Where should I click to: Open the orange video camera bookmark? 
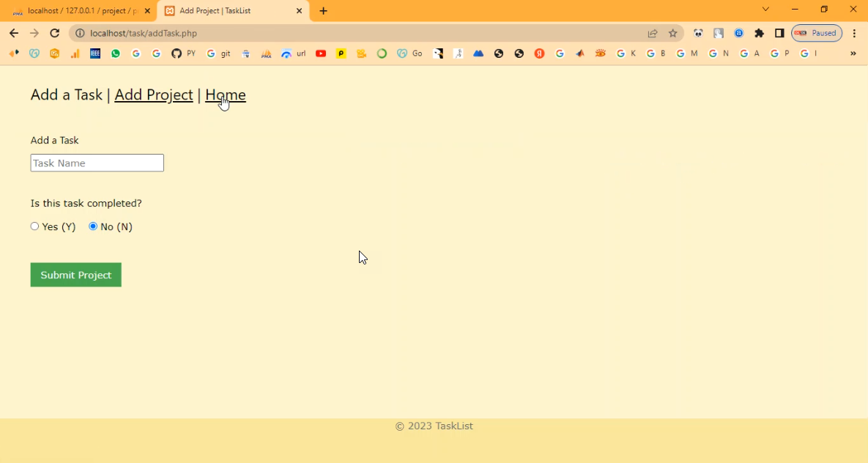[361, 53]
